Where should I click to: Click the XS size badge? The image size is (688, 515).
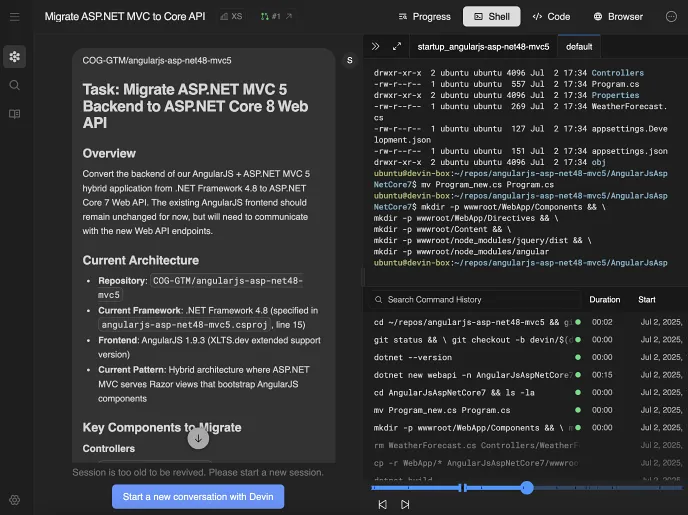[231, 17]
